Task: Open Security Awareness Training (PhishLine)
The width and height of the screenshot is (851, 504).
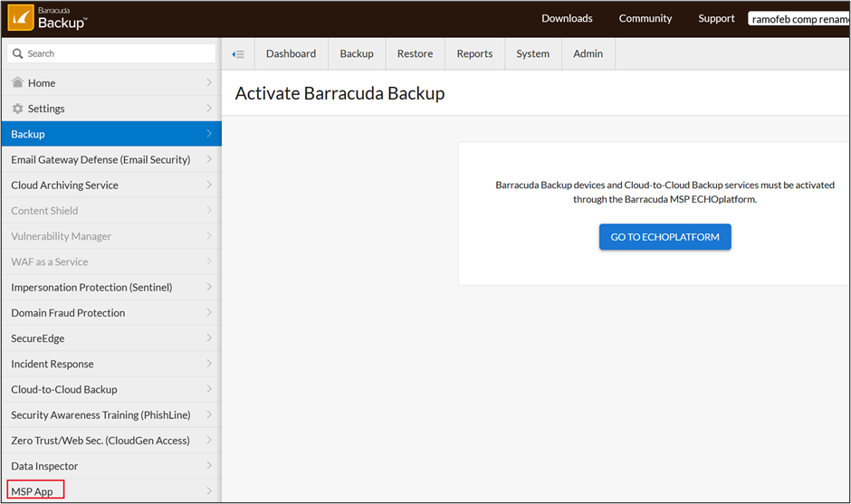Action: 111,414
